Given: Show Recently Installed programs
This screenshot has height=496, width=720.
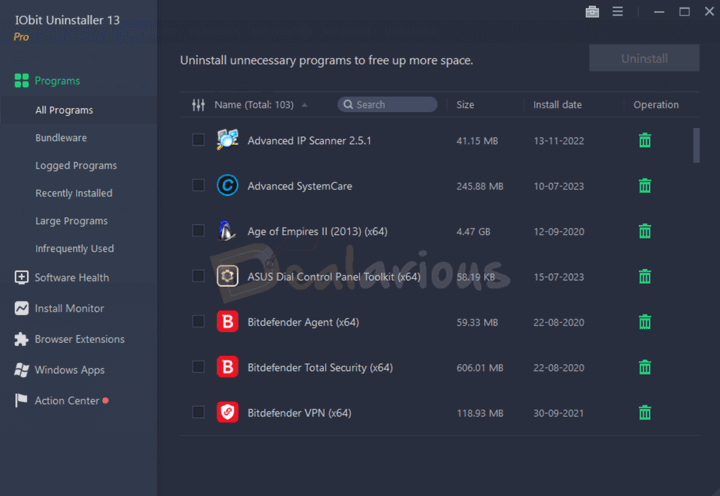Looking at the screenshot, I should (x=74, y=193).
